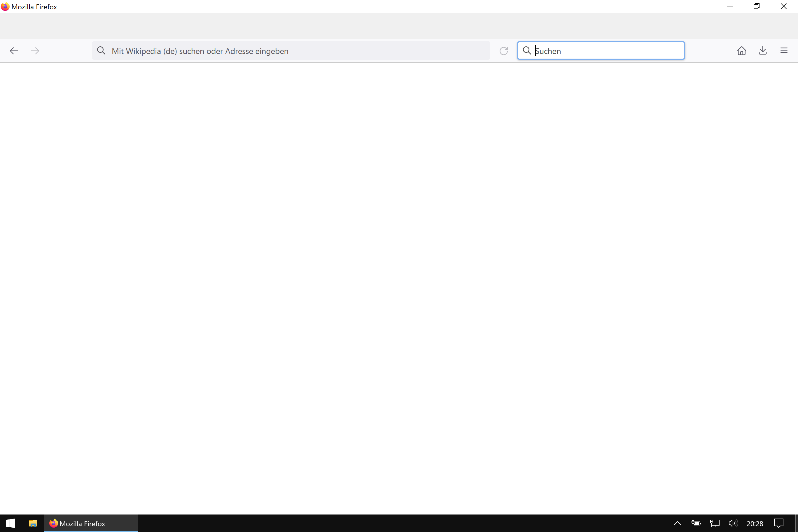Go back with the back arrow

coord(14,51)
